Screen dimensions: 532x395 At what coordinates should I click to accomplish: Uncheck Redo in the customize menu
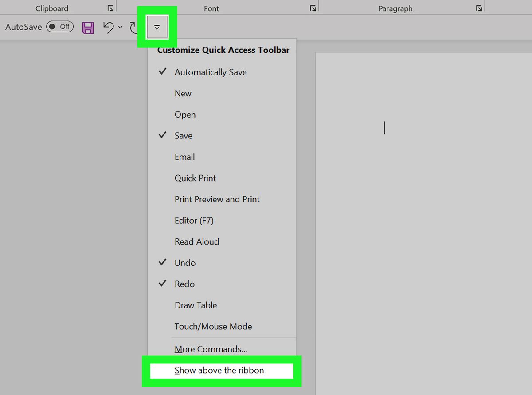click(x=222, y=284)
